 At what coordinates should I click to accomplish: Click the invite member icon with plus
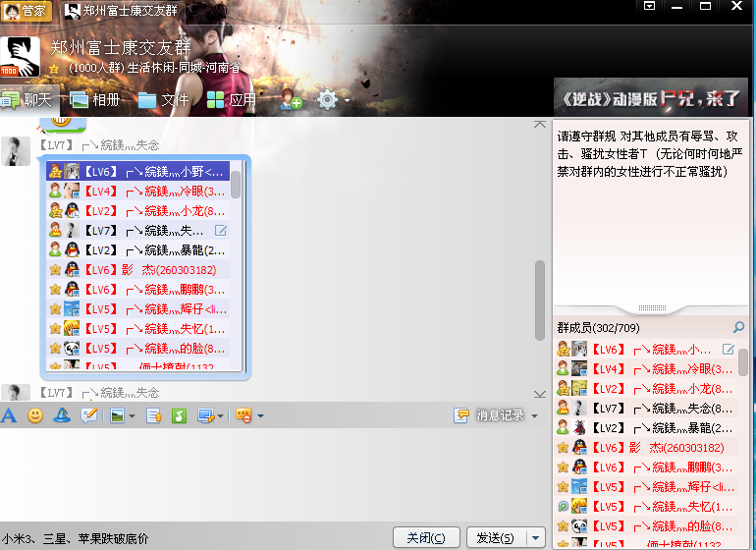pyautogui.click(x=291, y=99)
